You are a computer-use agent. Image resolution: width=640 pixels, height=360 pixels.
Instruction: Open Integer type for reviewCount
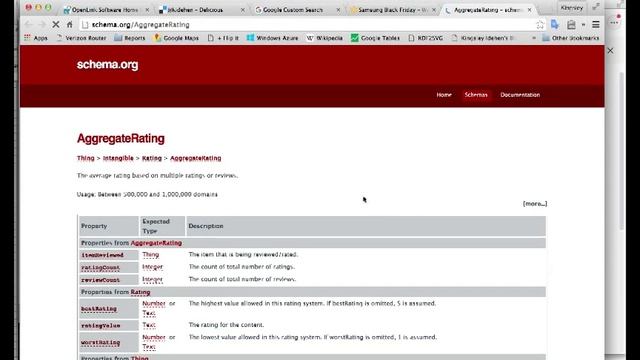pos(152,279)
